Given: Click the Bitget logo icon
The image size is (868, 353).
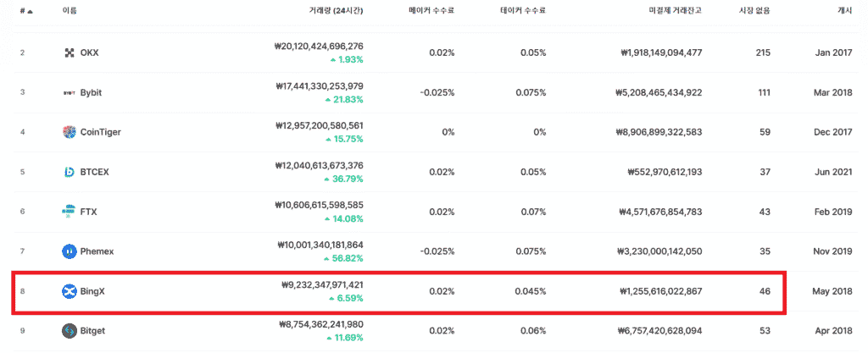Looking at the screenshot, I should pos(70,331).
